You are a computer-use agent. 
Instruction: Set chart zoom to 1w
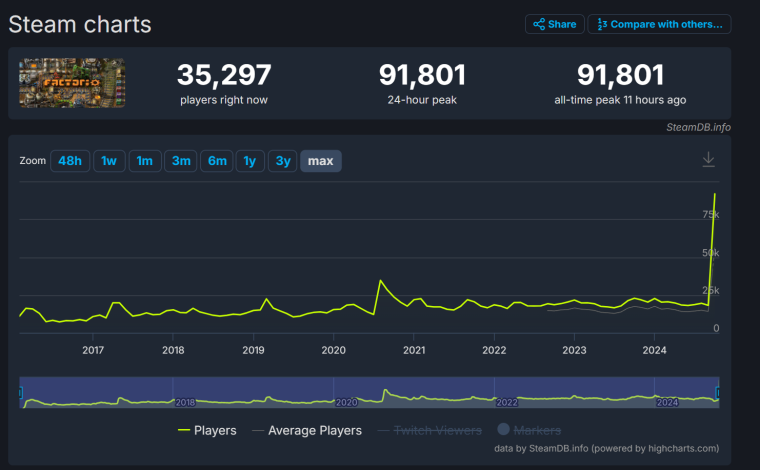click(x=109, y=161)
